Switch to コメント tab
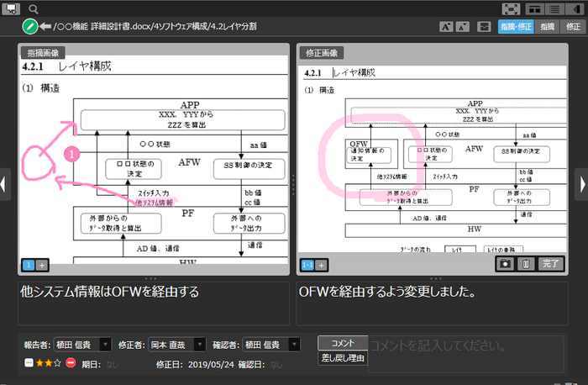This screenshot has width=588, height=385. click(343, 343)
